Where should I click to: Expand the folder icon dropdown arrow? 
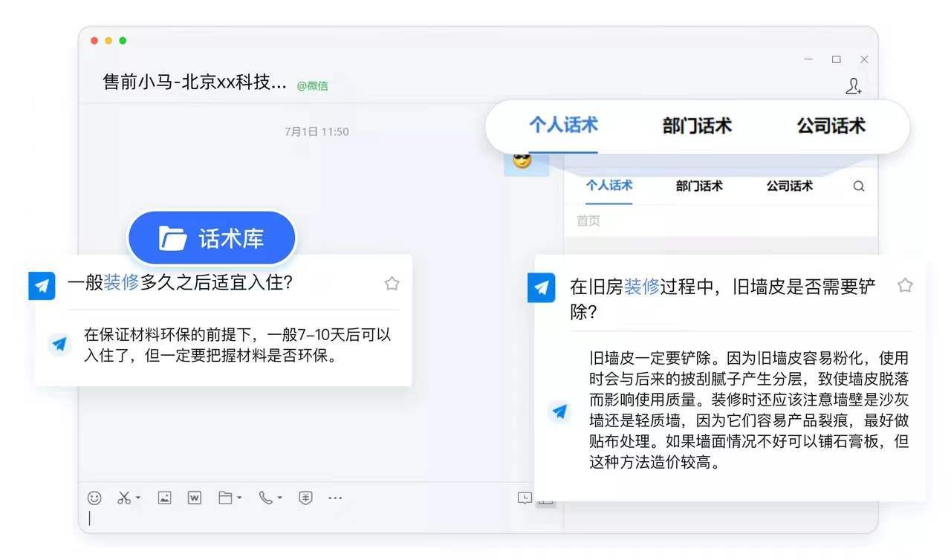coord(239,498)
